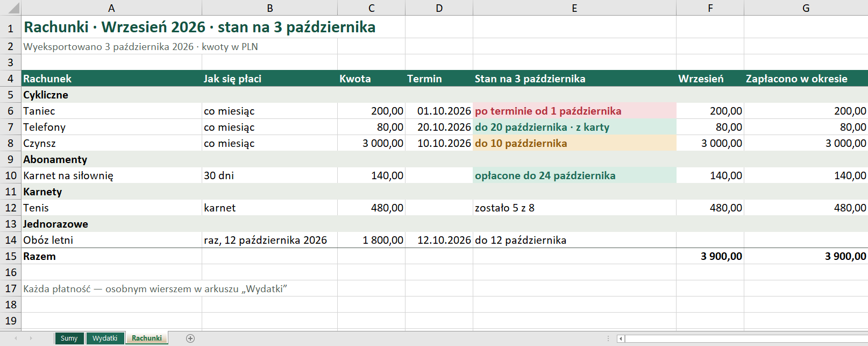Image resolution: width=868 pixels, height=346 pixels.
Task: Click the date cell 01.10.2026
Action: [439, 111]
